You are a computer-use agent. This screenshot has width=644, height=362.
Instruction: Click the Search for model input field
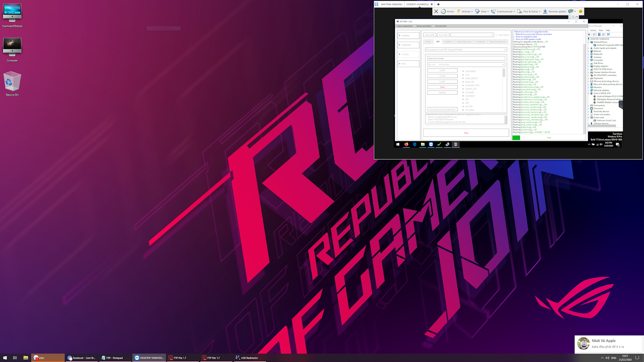(x=466, y=58)
